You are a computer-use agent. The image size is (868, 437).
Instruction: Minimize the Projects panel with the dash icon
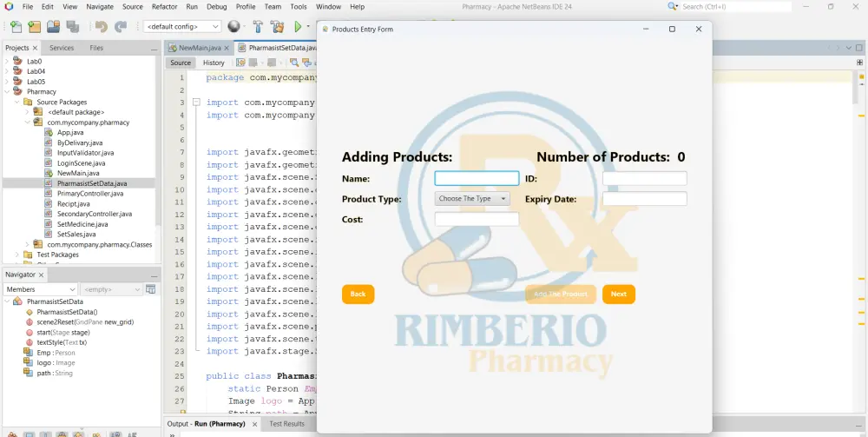click(x=154, y=48)
